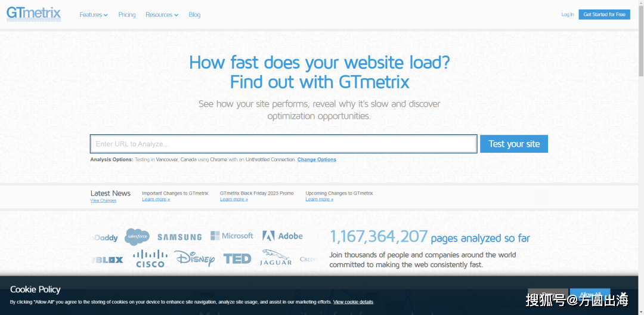Open the Change Options link
Image resolution: width=644 pixels, height=315 pixels.
[317, 159]
